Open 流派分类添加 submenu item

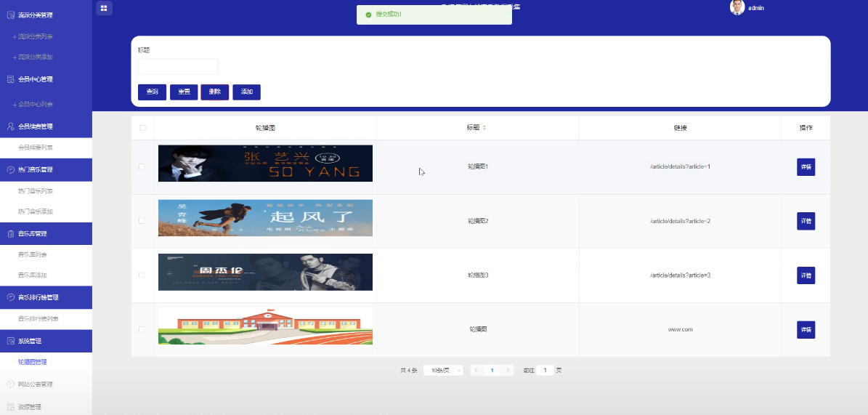coord(36,57)
